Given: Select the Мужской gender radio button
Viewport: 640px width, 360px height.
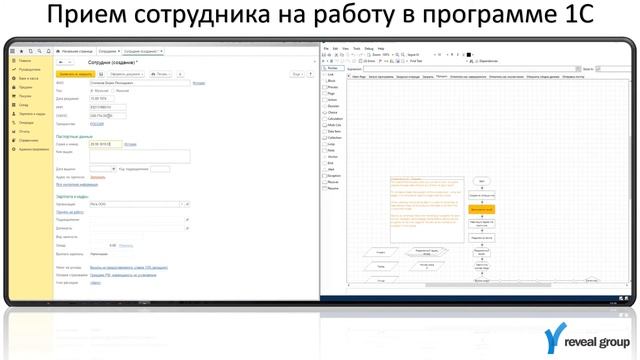Looking at the screenshot, I should pyautogui.click(x=92, y=91).
